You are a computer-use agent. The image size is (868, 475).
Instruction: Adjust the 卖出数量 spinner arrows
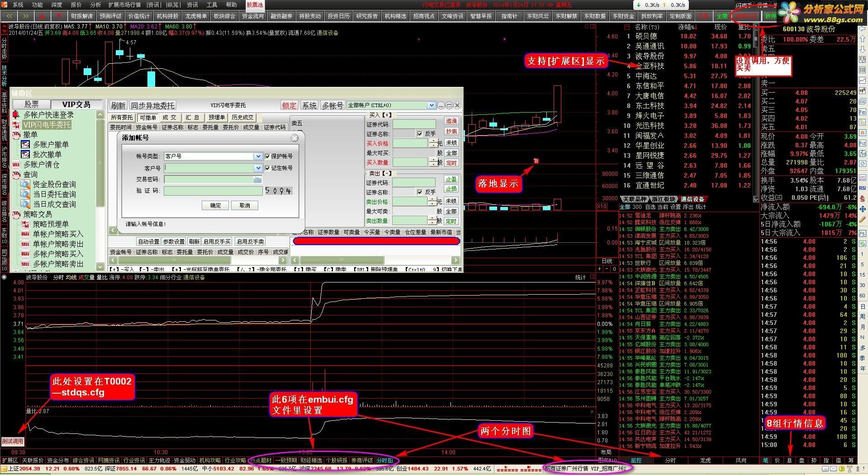(433, 221)
